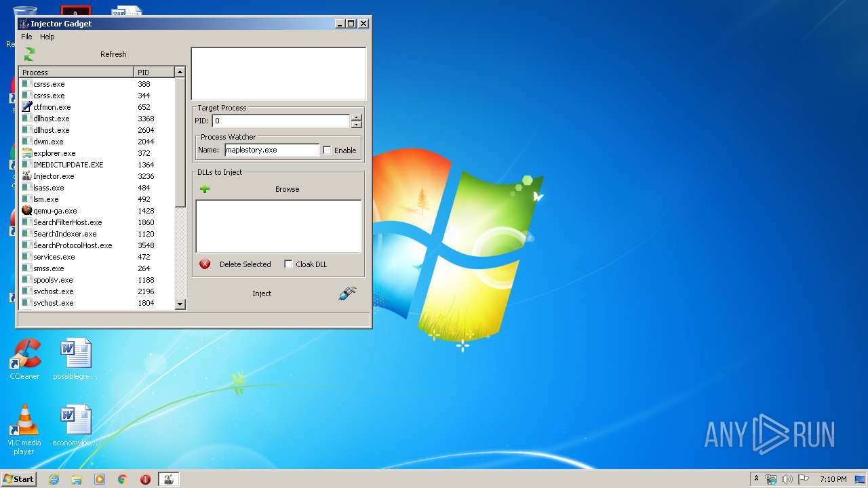Viewport: 868px width, 488px height.
Task: Open Windows Explorer folder on taskbar
Action: click(x=77, y=479)
